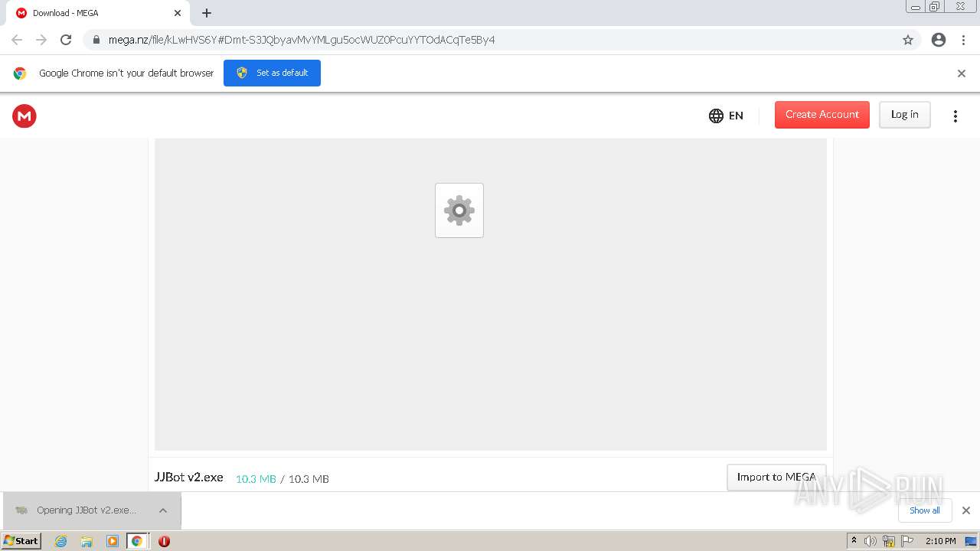Click Set as default button
Screen dimensions: 980x551
click(272, 73)
